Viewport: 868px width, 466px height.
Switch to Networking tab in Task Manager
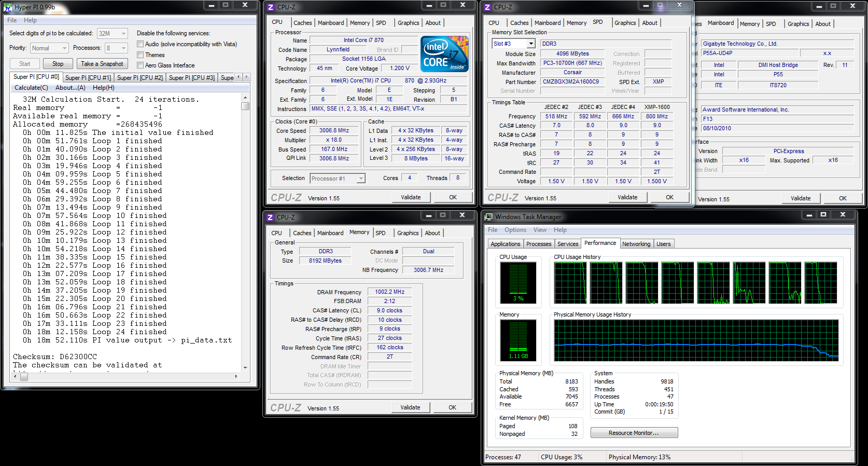(x=636, y=244)
